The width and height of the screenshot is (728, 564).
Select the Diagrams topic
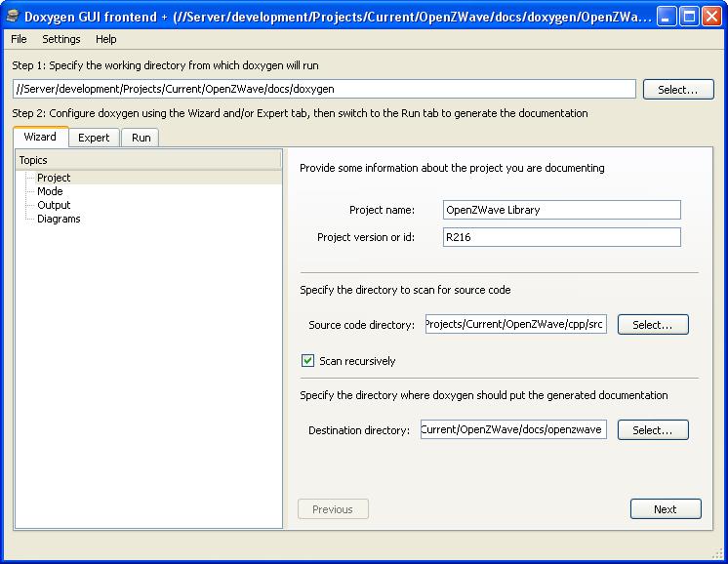(x=59, y=219)
